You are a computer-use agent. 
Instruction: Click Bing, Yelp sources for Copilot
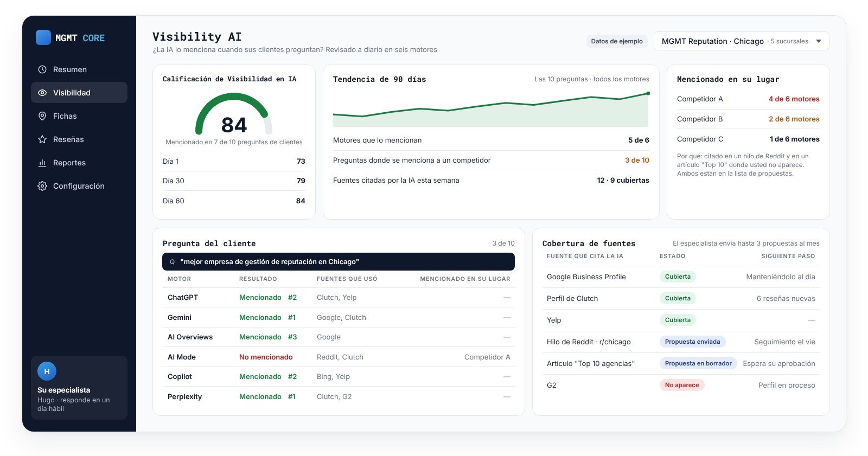click(x=333, y=376)
